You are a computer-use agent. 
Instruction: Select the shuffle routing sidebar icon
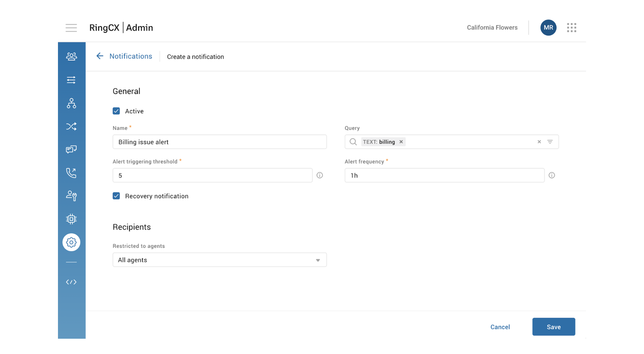[71, 126]
